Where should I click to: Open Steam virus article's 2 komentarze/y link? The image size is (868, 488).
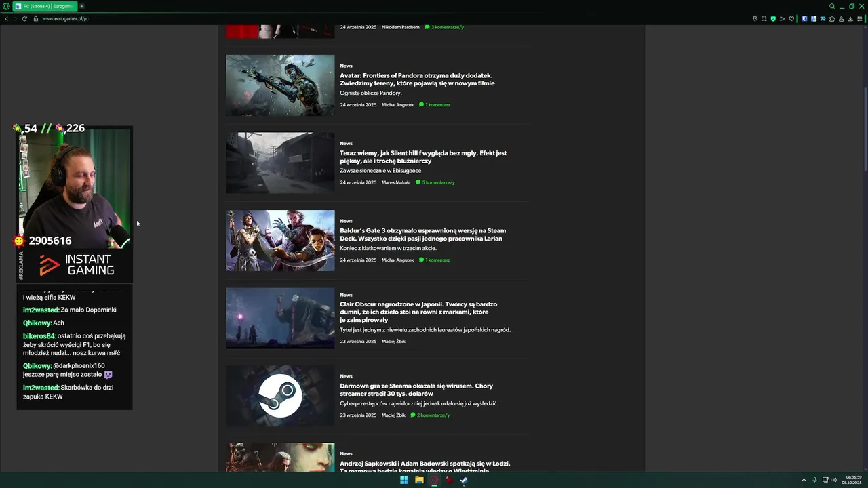tap(431, 415)
